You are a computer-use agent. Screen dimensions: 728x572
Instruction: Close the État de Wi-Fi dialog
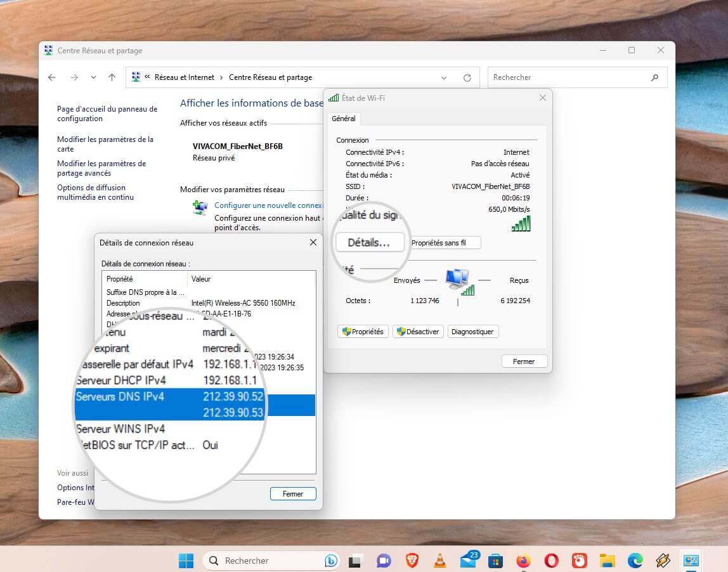(x=543, y=98)
